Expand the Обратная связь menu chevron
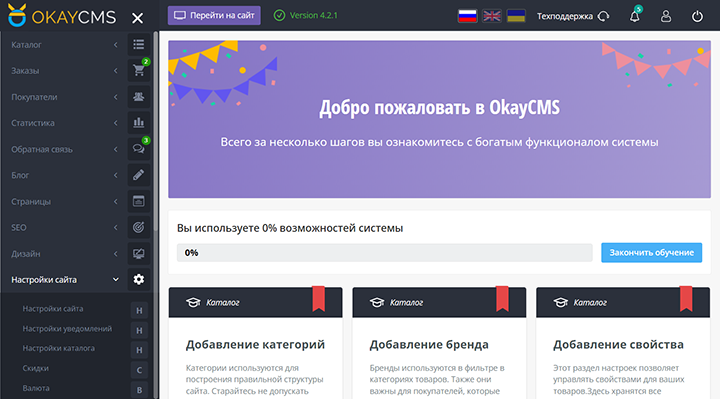This screenshot has height=399, width=720. pyautogui.click(x=116, y=149)
